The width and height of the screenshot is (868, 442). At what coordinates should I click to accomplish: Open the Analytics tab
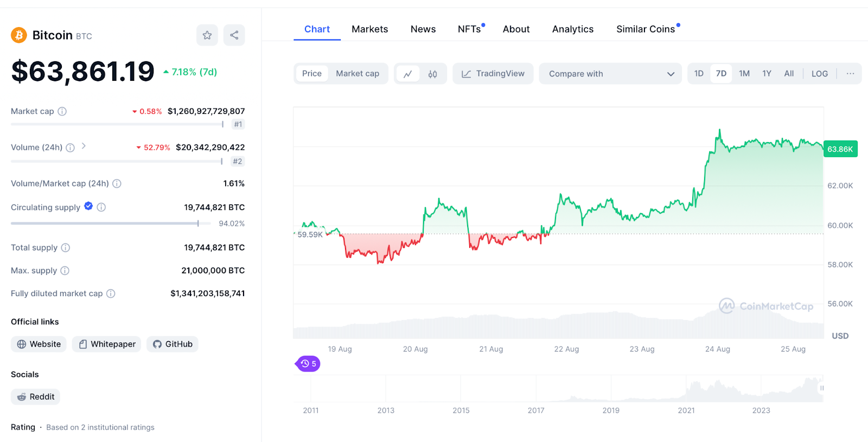(x=573, y=29)
